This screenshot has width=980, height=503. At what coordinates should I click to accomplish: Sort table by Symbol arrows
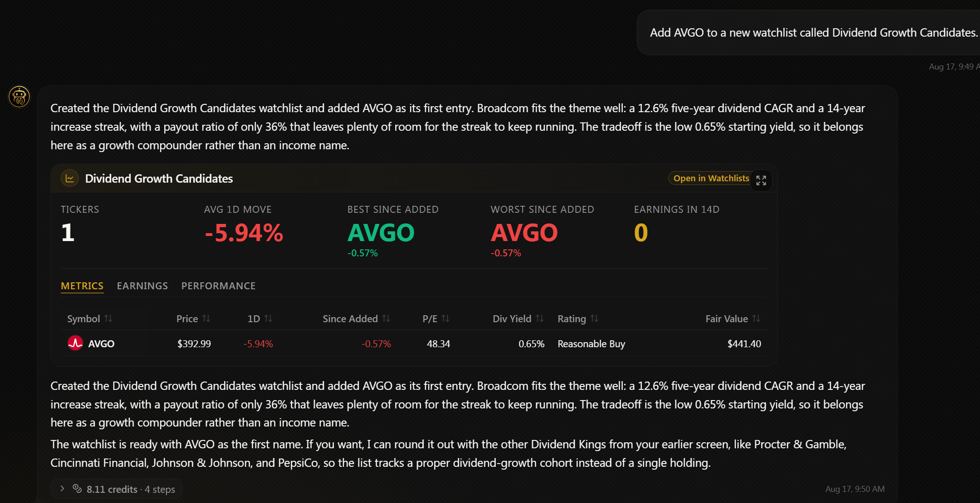pos(109,318)
